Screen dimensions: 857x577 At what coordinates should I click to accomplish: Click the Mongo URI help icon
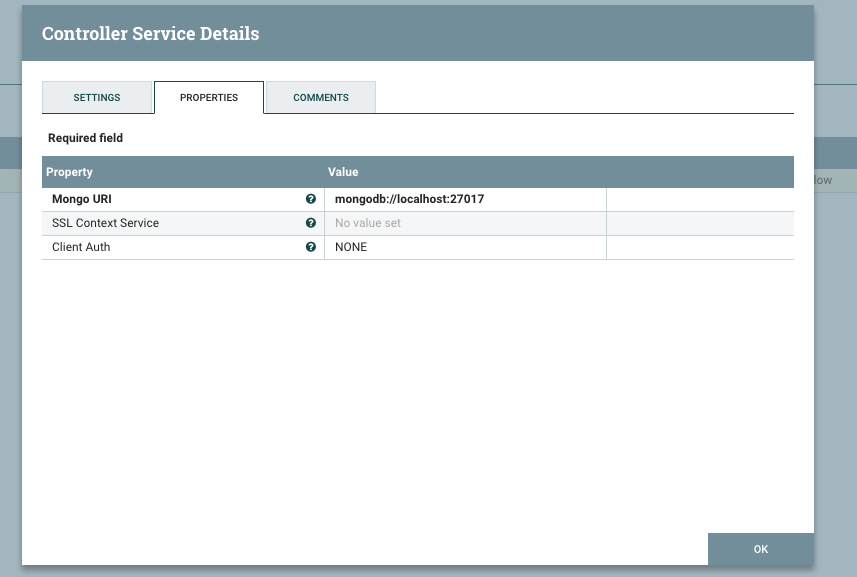pyautogui.click(x=310, y=199)
